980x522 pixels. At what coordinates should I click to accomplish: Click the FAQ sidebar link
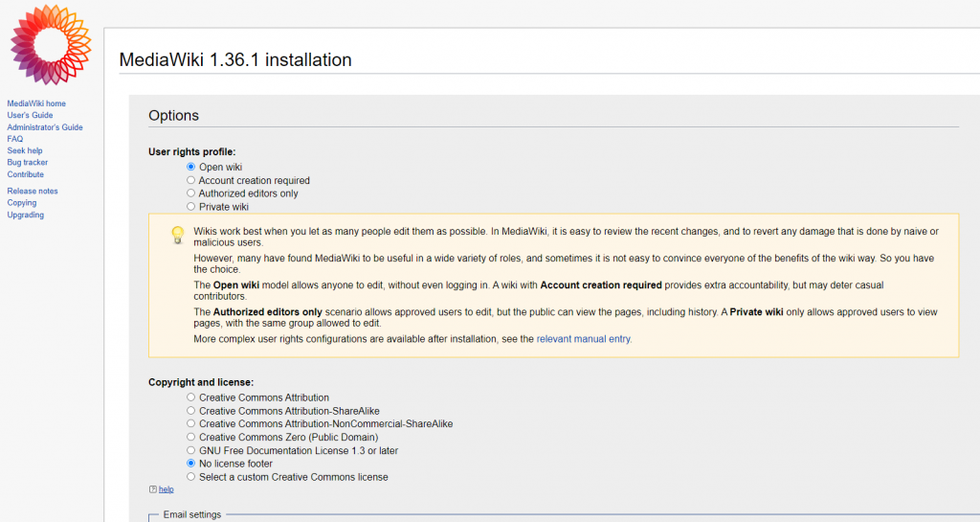click(x=15, y=139)
